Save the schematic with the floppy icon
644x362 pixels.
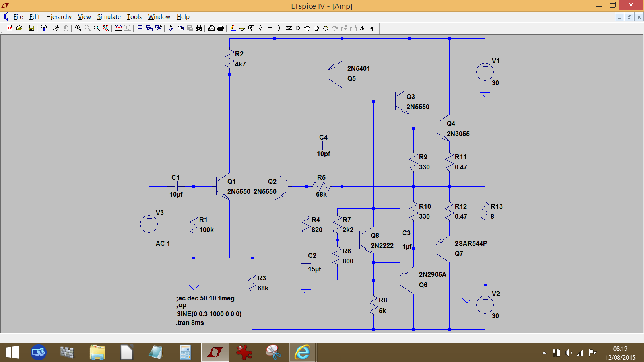point(31,28)
